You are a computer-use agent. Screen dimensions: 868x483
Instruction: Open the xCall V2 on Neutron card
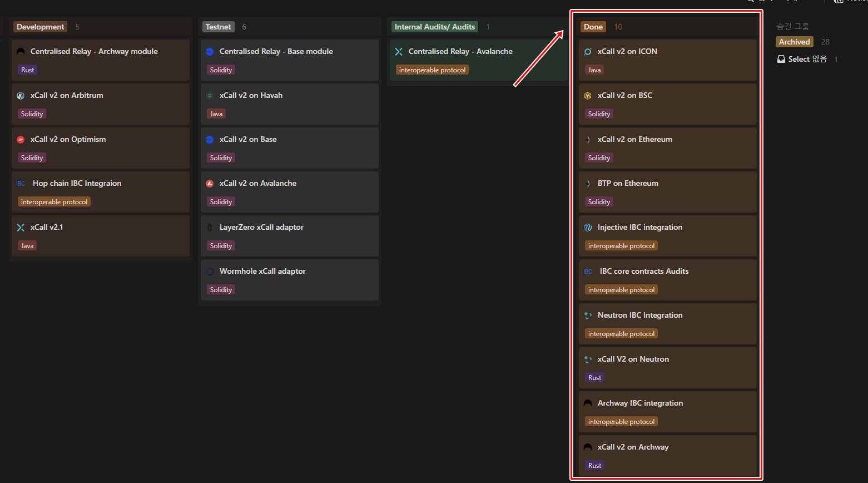[668, 368]
